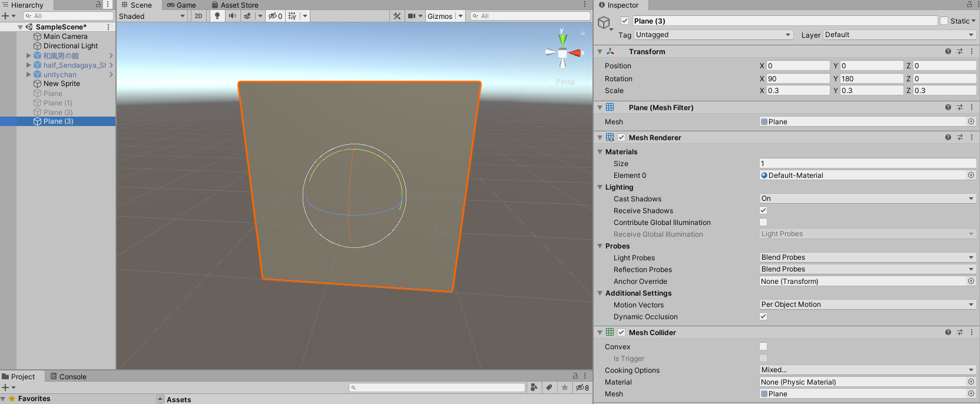Open object picker for Anchor Override
The image size is (980, 404).
click(x=971, y=281)
